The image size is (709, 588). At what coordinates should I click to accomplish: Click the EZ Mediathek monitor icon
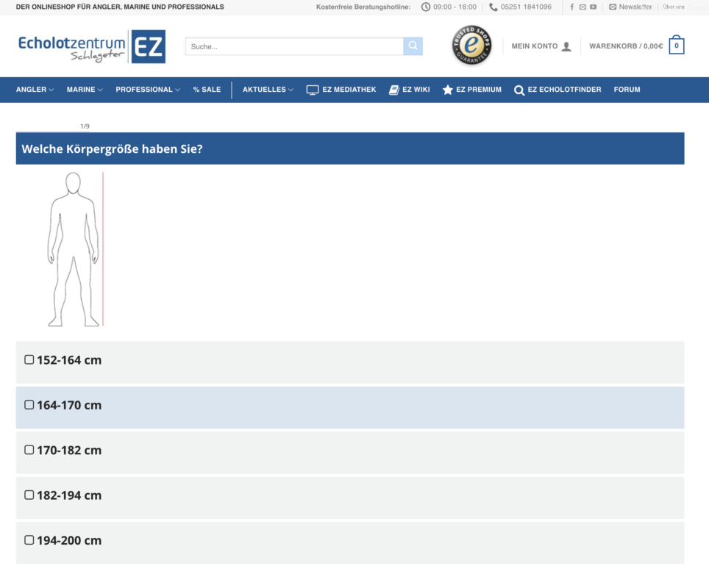(313, 90)
